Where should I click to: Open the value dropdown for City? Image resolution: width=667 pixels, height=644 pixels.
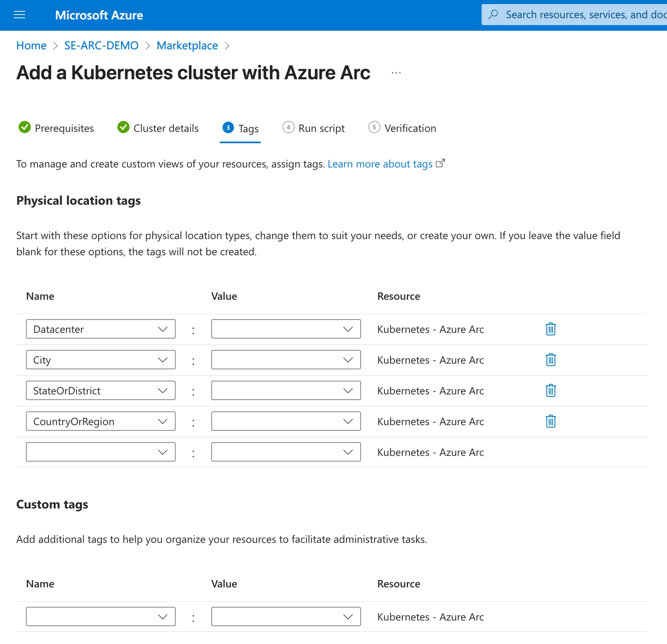coord(286,360)
